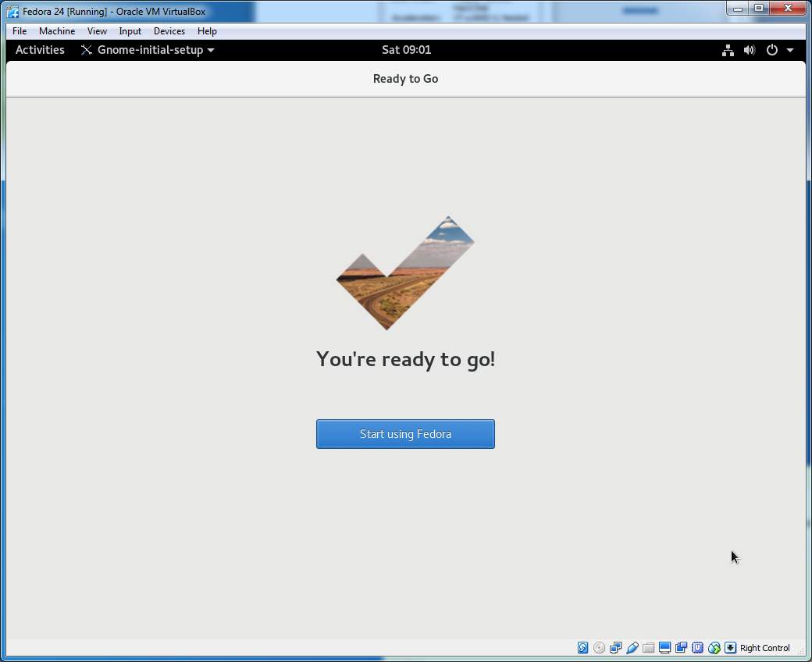Screen dimensions: 812x662
Task: Click the mouse integration status icon
Action: click(714, 647)
